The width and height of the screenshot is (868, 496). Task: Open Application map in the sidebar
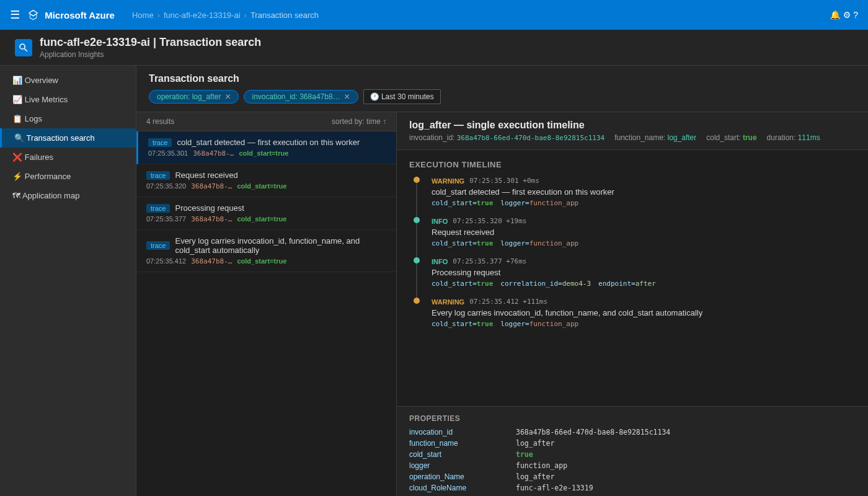pos(68,195)
